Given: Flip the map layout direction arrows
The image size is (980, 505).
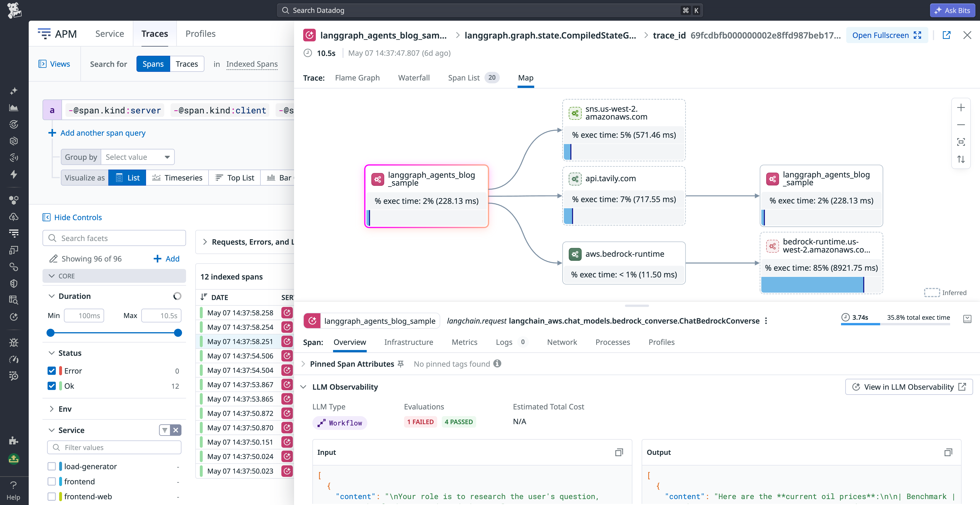Looking at the screenshot, I should pyautogui.click(x=961, y=159).
